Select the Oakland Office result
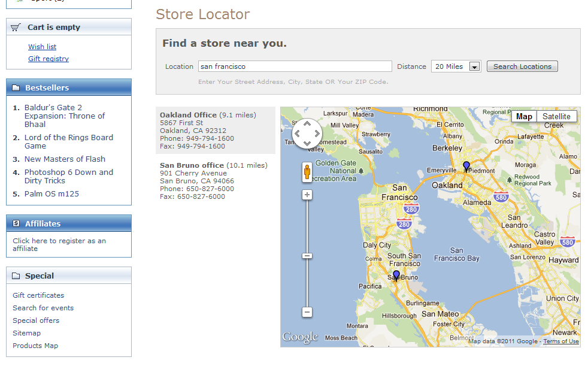The height and width of the screenshot is (366, 588). coord(216,131)
